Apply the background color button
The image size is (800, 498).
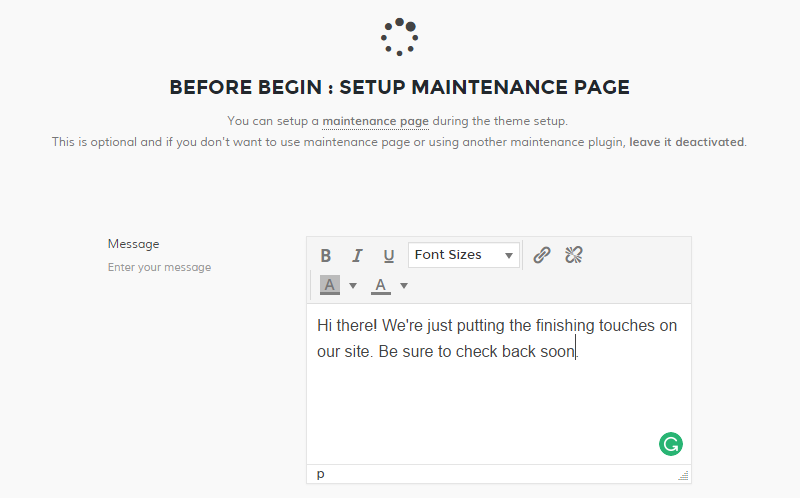330,286
